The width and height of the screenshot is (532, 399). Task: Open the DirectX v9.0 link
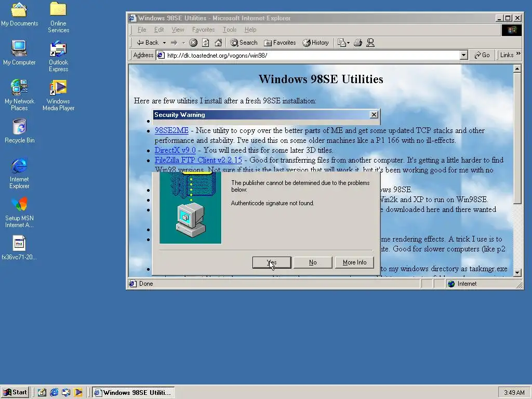175,150
